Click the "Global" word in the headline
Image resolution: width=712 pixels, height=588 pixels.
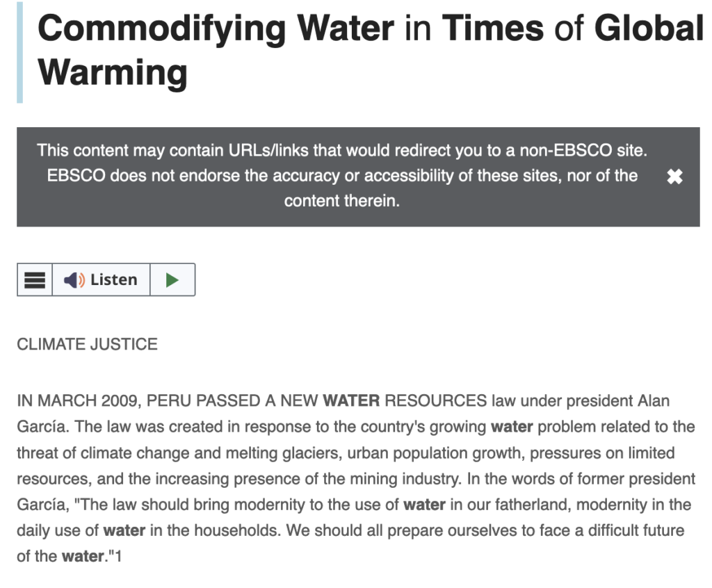coord(648,28)
